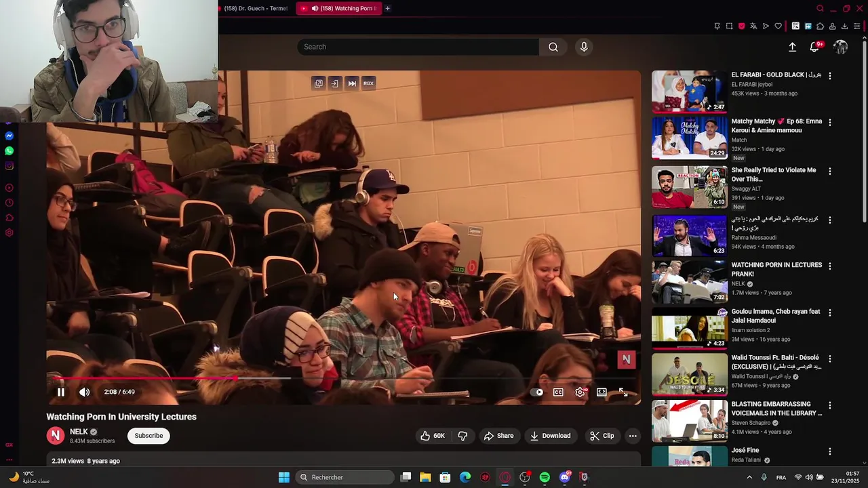The height and width of the screenshot is (488, 868).
Task: Click the detach-to-side overlay icon
Action: click(x=335, y=83)
